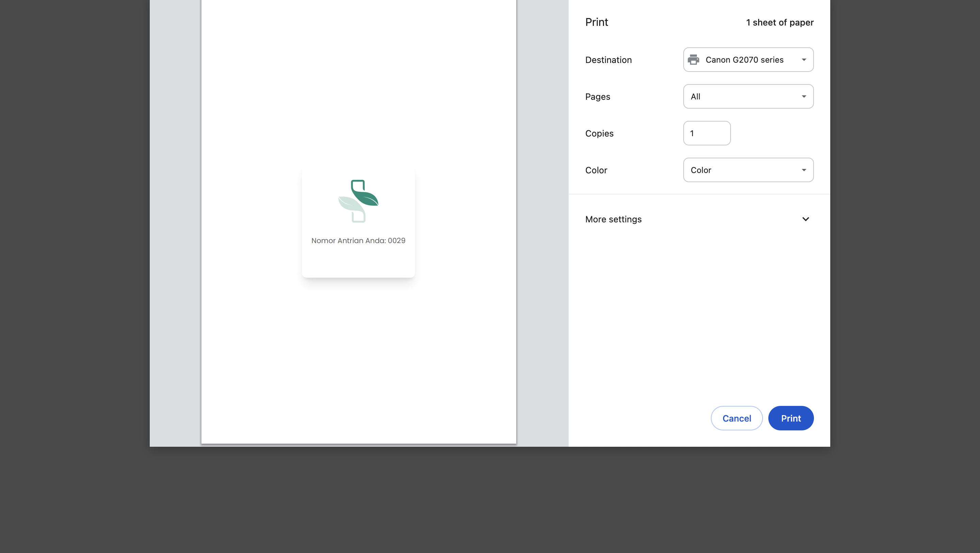This screenshot has height=553, width=980.
Task: Click the More settings chevron arrow
Action: point(805,219)
